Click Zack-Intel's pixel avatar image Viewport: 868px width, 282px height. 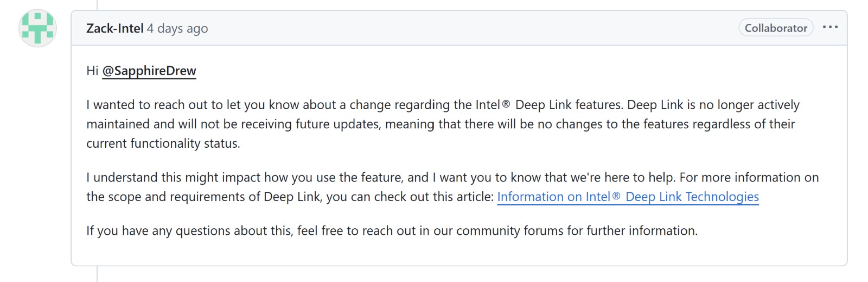[x=38, y=28]
